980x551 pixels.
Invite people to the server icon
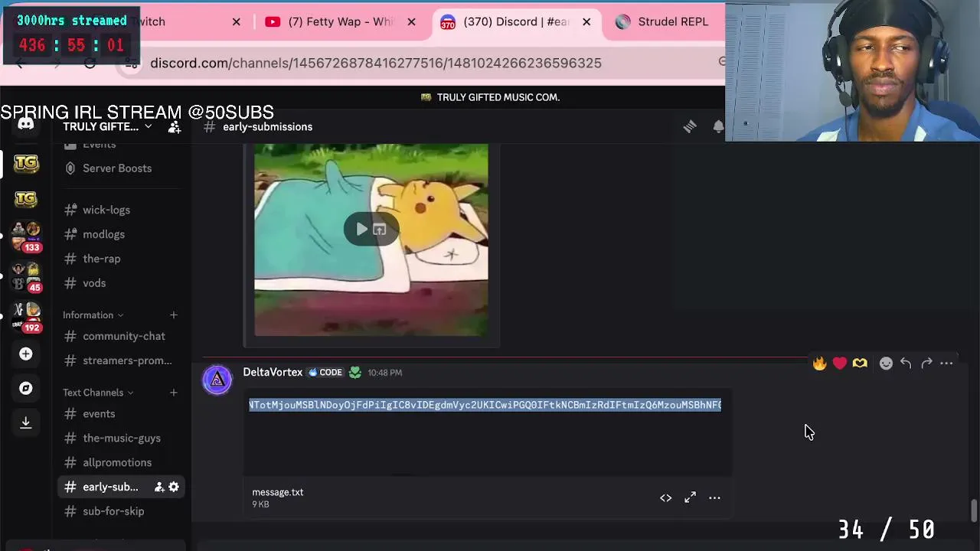pos(175,127)
